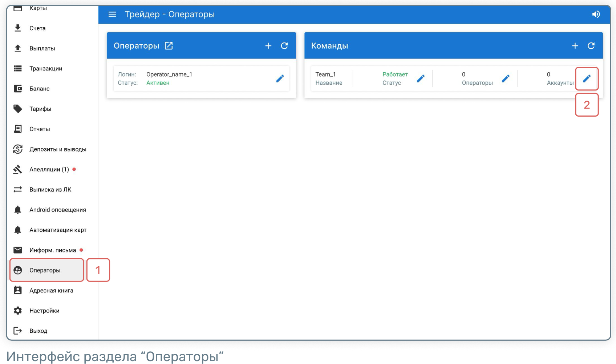Image resolution: width=616 pixels, height=364 pixels.
Task: Select Баланс in the sidebar
Action: tap(39, 89)
